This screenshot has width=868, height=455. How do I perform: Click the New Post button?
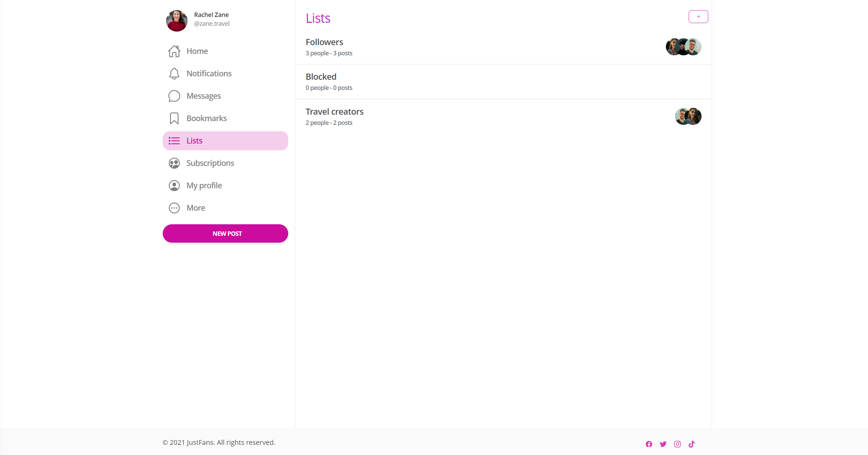point(225,233)
